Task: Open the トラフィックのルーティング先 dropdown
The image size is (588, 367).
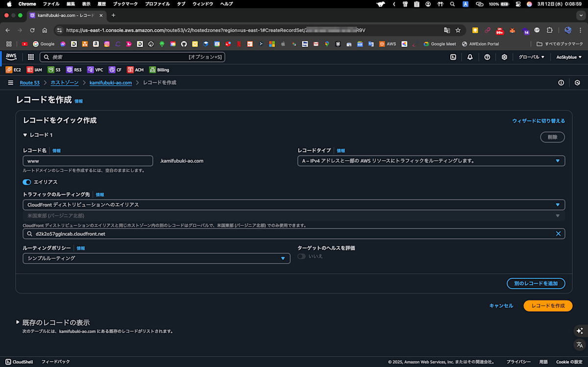Action: pyautogui.click(x=294, y=204)
